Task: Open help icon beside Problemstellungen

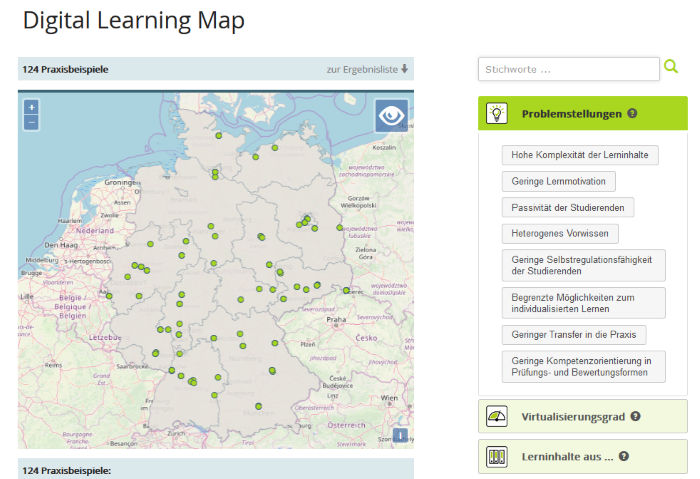Action: tap(632, 113)
